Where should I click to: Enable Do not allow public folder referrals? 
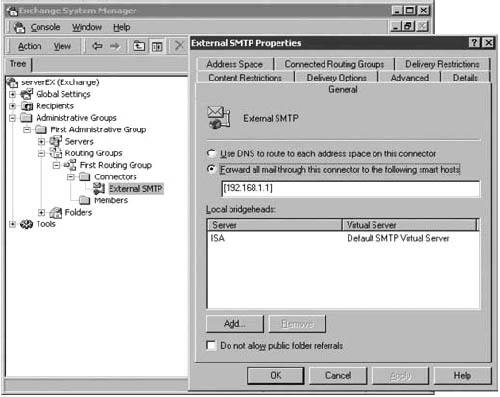(211, 345)
